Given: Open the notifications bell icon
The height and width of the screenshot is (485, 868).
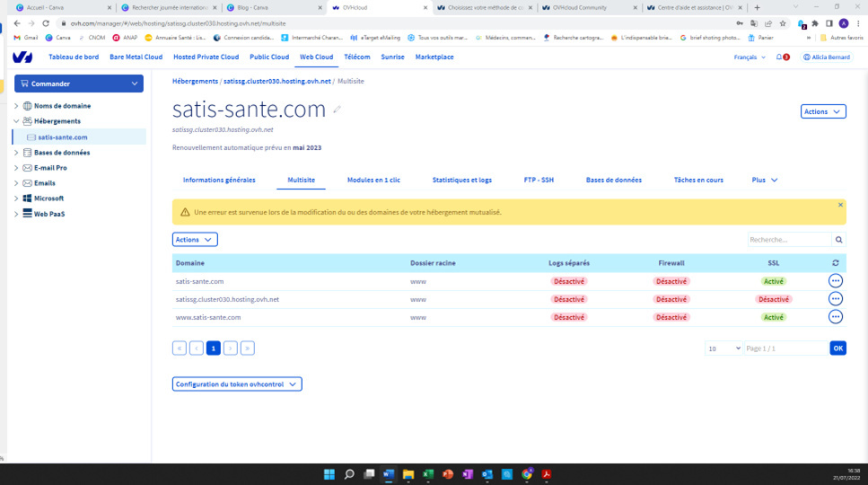Looking at the screenshot, I should [779, 57].
